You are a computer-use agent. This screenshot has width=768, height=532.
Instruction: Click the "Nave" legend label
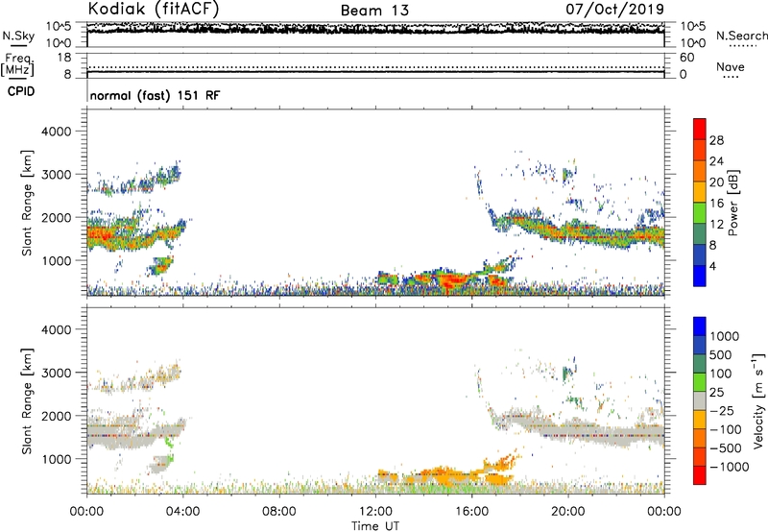pyautogui.click(x=730, y=66)
